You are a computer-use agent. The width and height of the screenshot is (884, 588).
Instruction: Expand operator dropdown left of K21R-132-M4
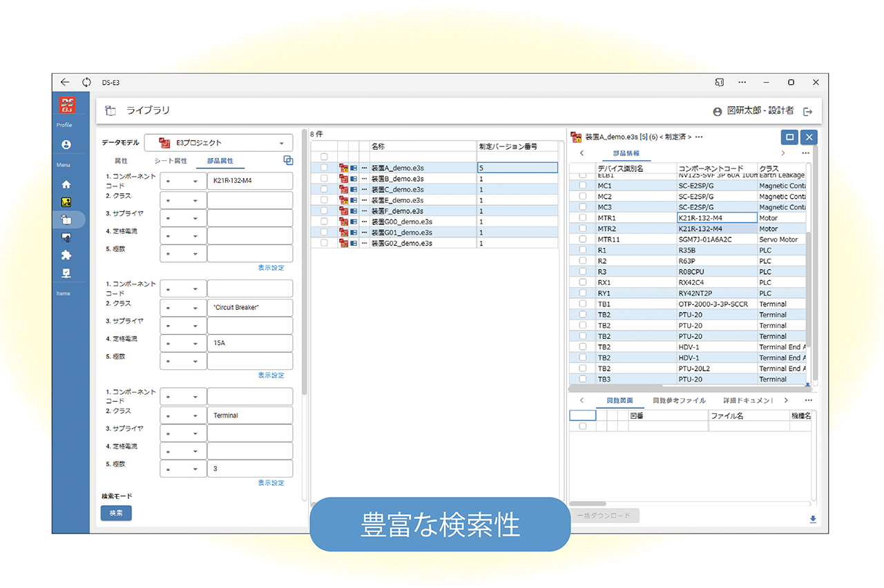183,182
